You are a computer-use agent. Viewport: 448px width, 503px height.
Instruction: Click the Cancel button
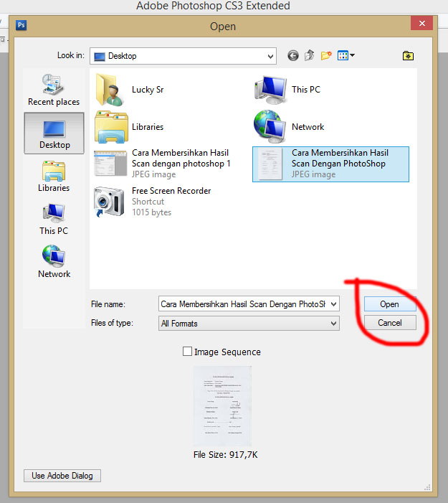tap(390, 322)
